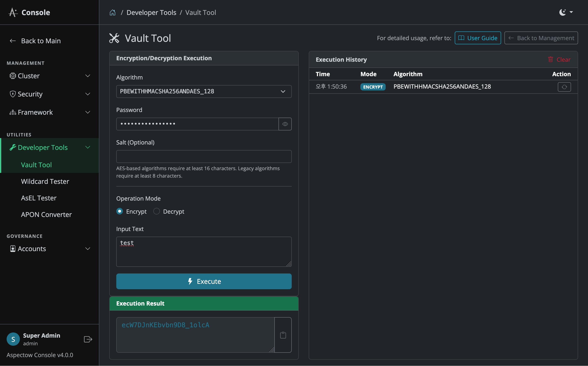
Task: Click into the Input Text area
Action: pos(204,252)
